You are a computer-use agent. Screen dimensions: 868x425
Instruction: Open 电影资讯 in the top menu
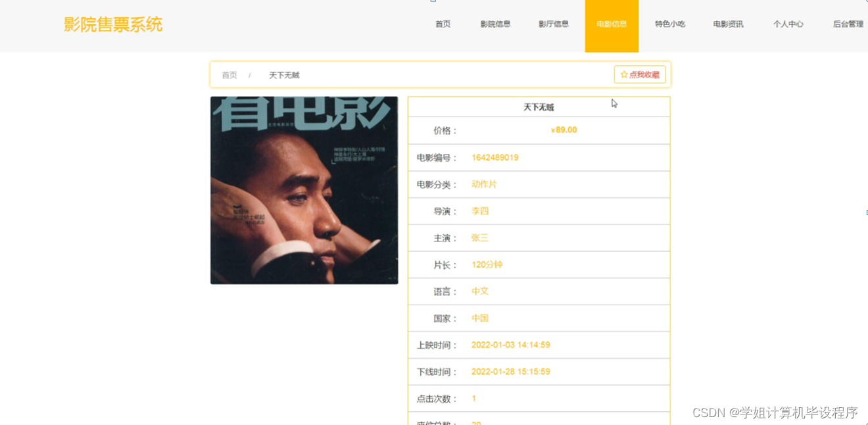click(x=728, y=24)
